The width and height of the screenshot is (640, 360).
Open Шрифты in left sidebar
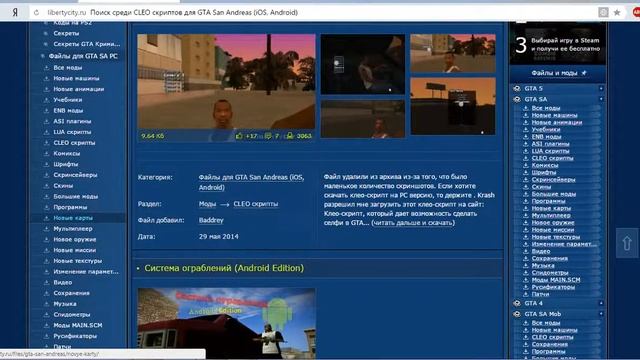66,164
